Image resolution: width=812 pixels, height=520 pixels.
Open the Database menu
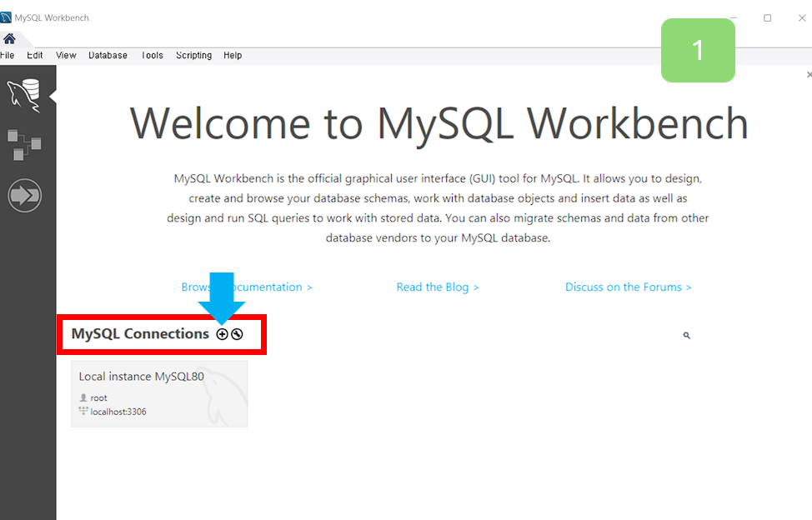pos(108,55)
